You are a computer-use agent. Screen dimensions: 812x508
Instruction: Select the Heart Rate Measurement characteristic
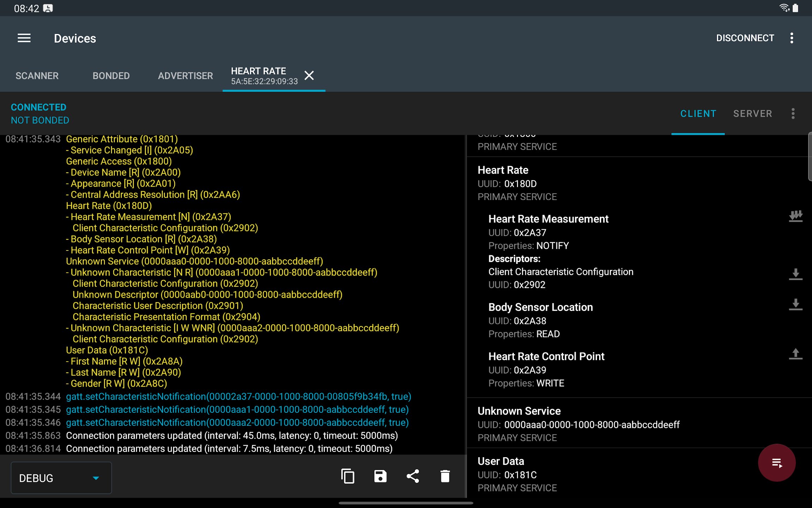[548, 219]
